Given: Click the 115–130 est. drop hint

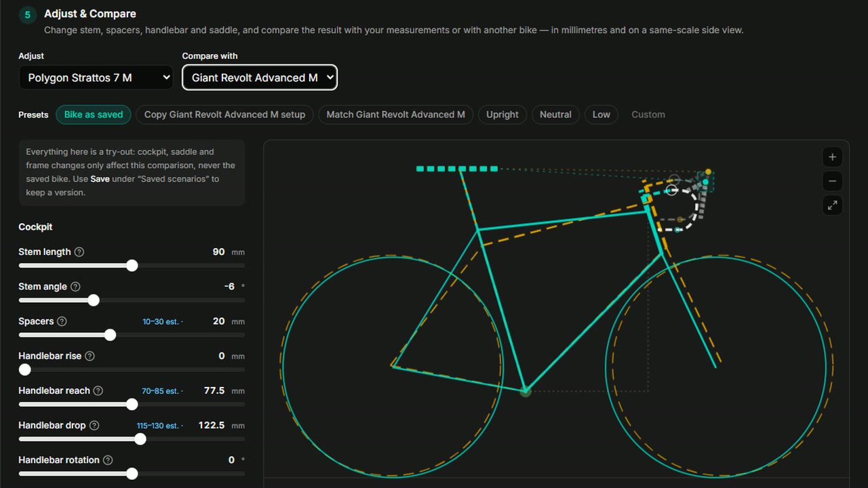Looking at the screenshot, I should tap(160, 426).
